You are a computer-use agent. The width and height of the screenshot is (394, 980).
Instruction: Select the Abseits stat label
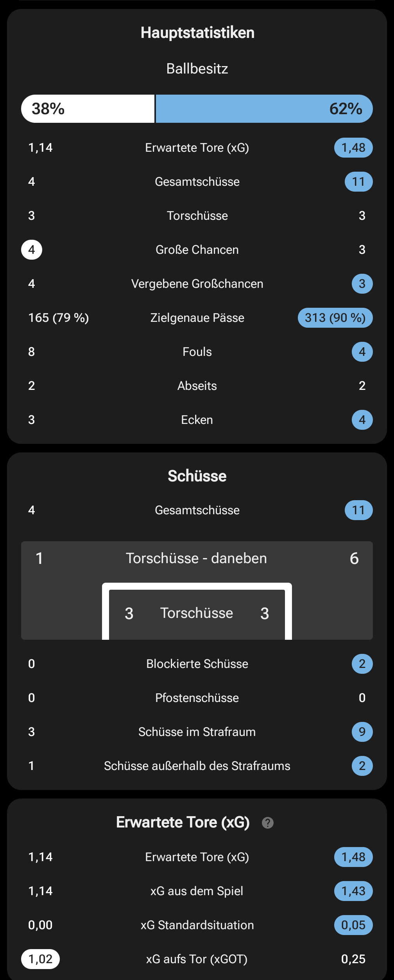197,386
